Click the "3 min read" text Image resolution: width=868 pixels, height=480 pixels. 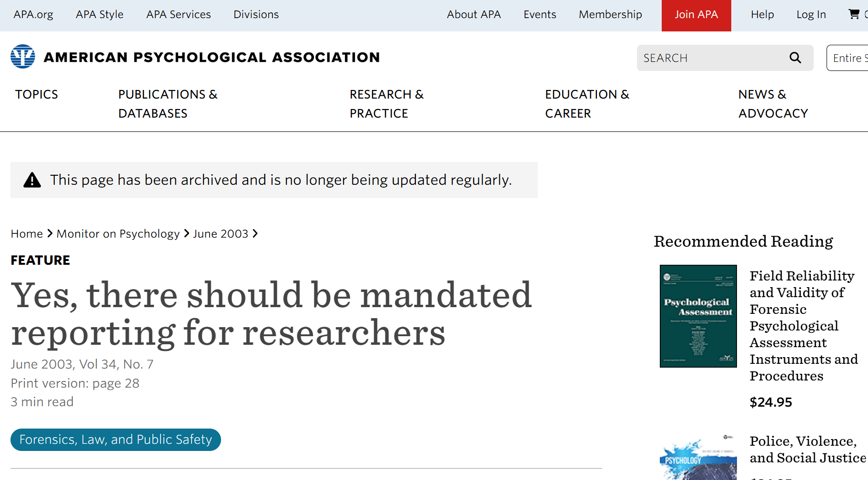[x=42, y=402]
